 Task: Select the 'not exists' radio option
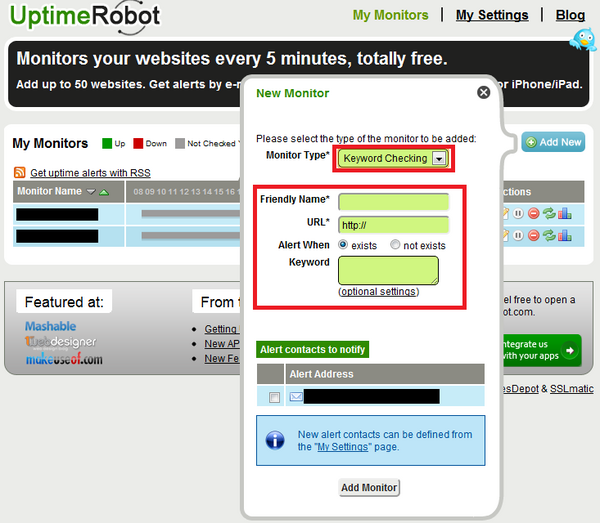395,244
